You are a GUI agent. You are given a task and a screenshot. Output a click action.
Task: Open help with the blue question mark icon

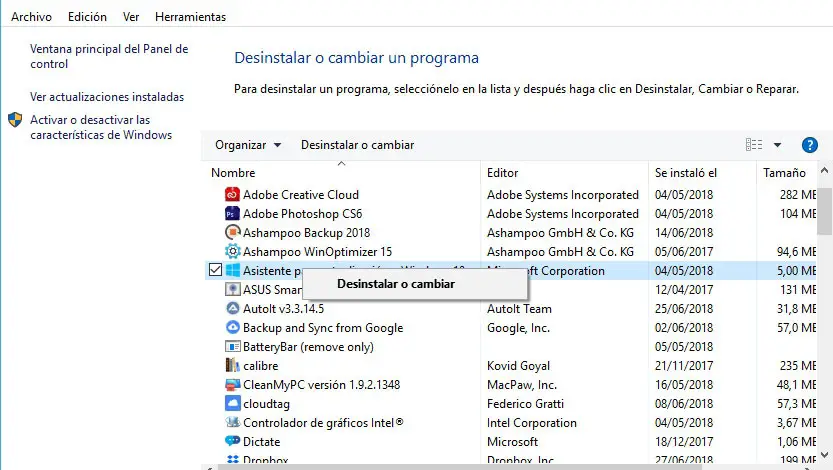[x=810, y=145]
